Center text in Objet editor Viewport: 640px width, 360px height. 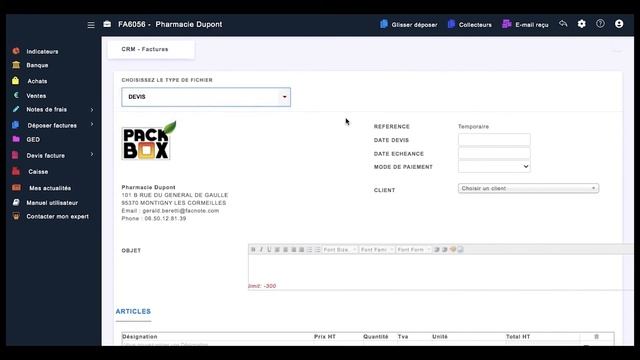click(285, 250)
